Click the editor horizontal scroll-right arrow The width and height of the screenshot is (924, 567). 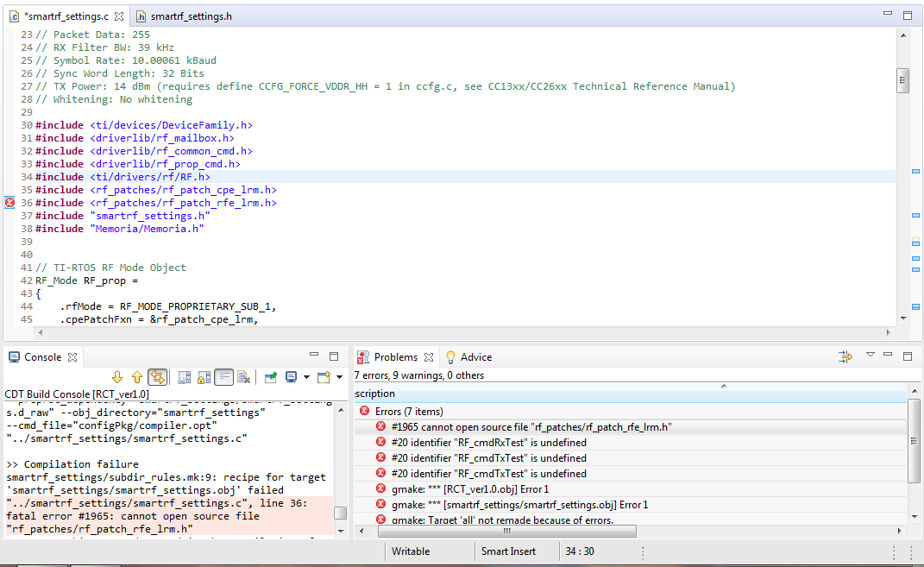tap(888, 332)
